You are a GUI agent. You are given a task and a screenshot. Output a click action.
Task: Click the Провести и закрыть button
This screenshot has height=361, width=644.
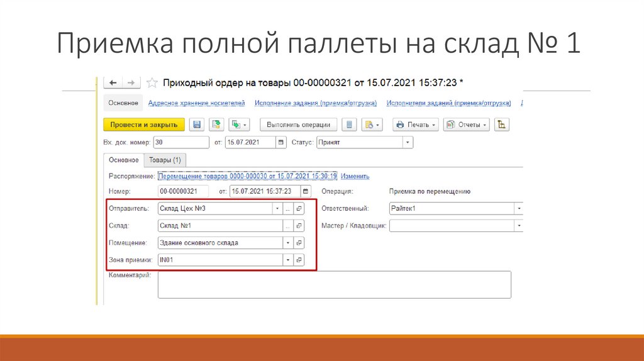[144, 125]
